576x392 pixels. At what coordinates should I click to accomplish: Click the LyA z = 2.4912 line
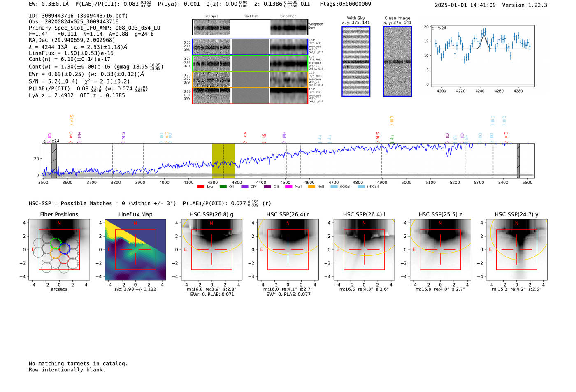point(51,95)
